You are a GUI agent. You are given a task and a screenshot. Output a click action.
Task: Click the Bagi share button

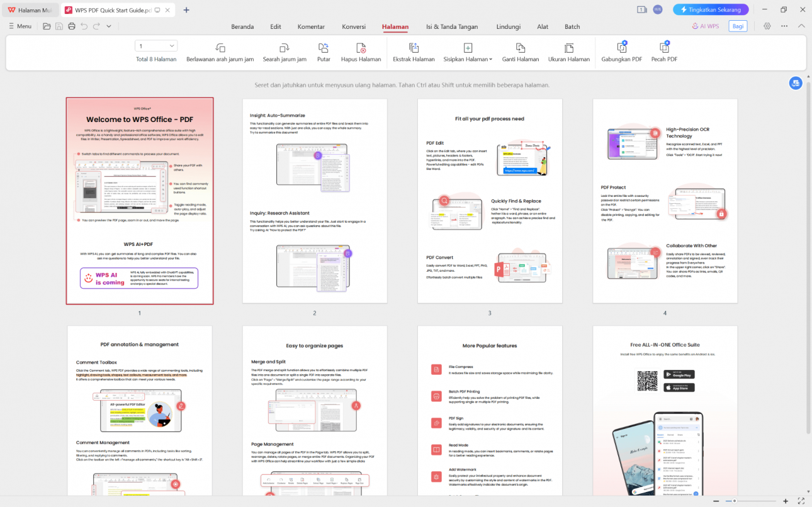[x=738, y=26]
